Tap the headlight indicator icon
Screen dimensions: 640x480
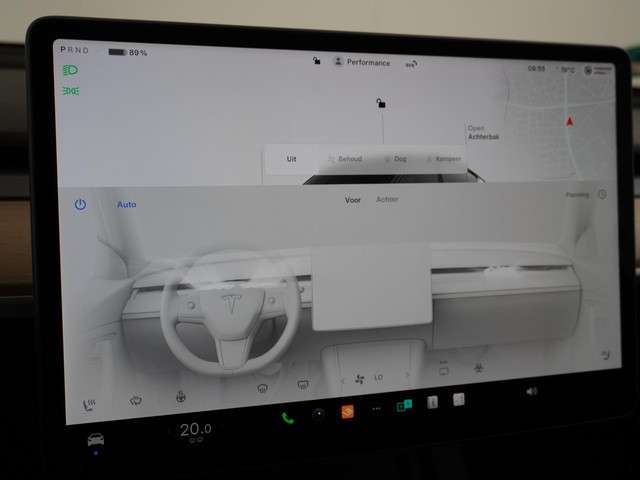click(70, 70)
